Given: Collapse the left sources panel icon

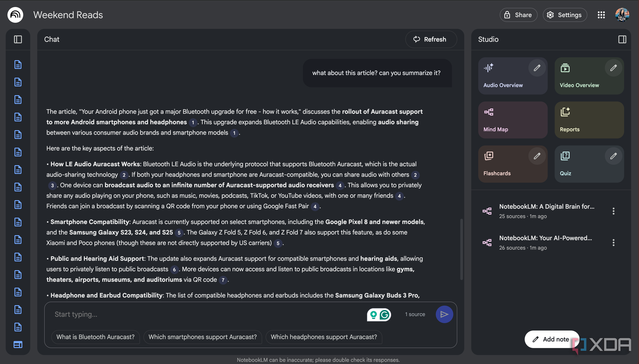Looking at the screenshot, I should [18, 39].
